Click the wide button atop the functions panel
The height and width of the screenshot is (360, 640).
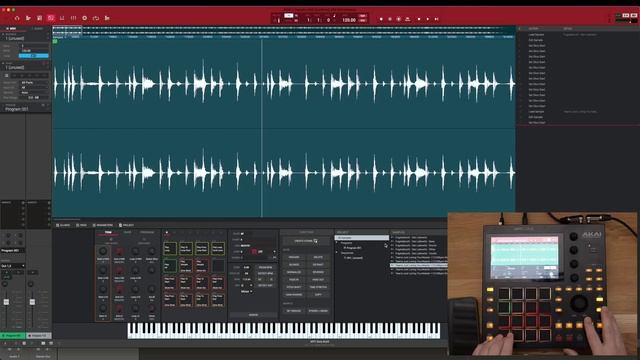click(x=306, y=241)
